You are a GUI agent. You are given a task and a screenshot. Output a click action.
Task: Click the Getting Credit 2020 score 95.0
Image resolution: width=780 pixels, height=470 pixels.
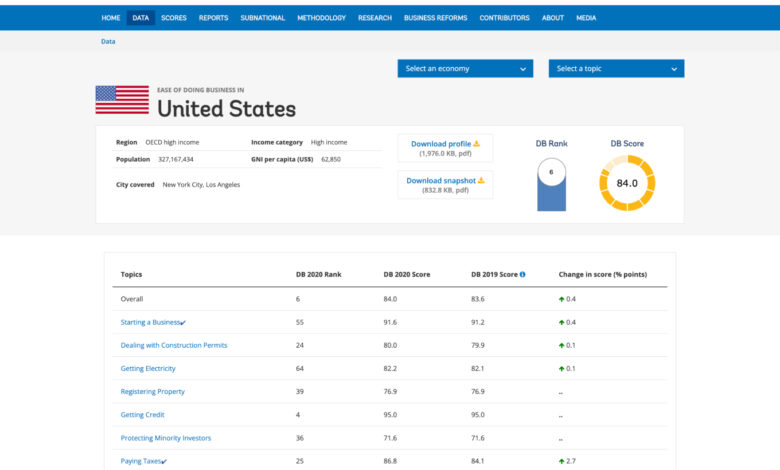click(x=390, y=415)
